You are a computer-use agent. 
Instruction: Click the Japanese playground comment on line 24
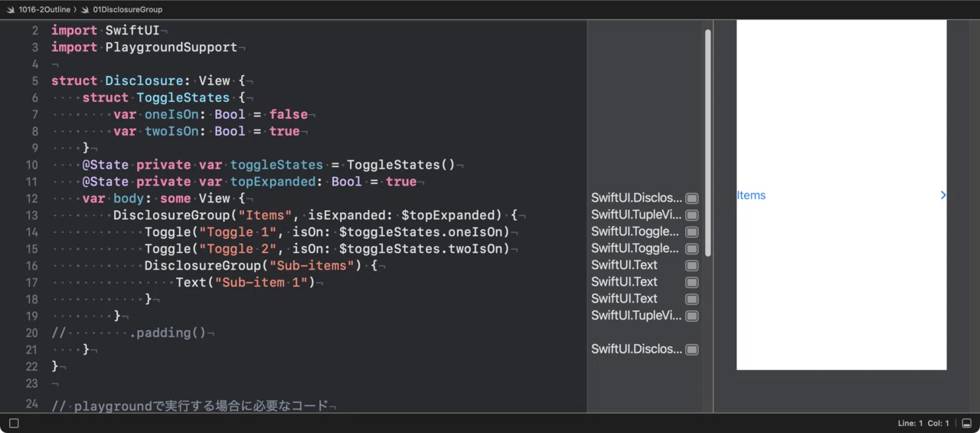point(189,406)
